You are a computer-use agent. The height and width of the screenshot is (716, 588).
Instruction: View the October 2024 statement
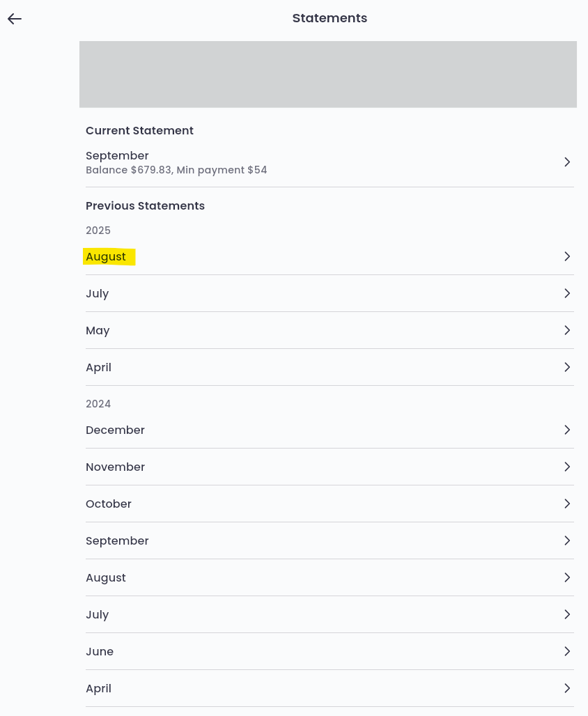click(109, 504)
